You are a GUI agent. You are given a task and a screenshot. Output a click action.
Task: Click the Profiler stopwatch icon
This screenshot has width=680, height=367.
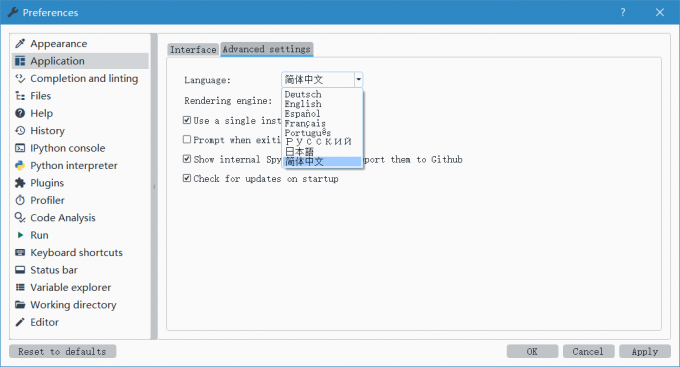(x=20, y=200)
